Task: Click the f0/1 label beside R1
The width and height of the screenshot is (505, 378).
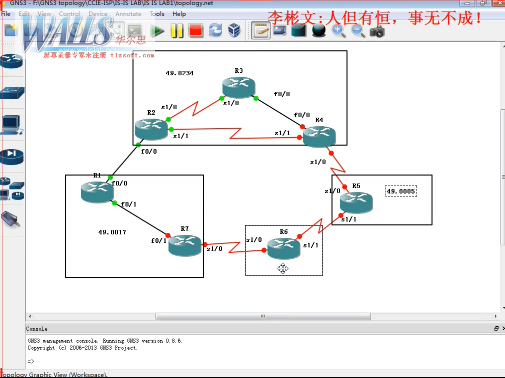Action: pyautogui.click(x=129, y=204)
